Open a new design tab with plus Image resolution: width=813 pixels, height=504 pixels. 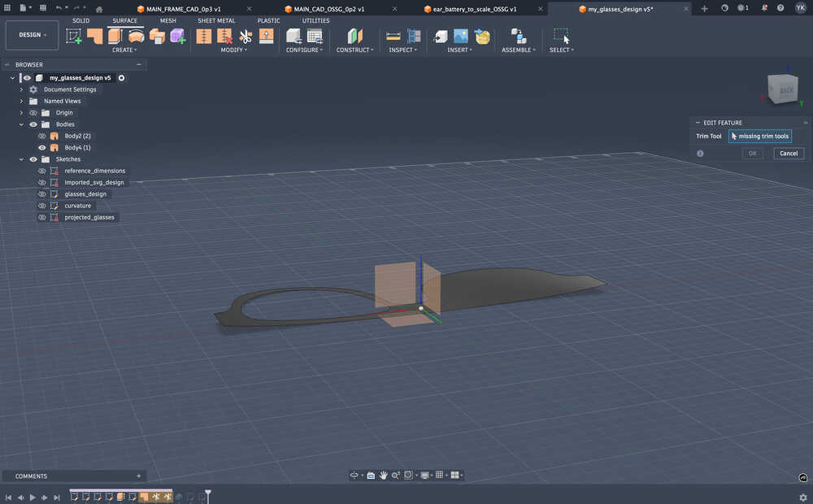(x=704, y=8)
